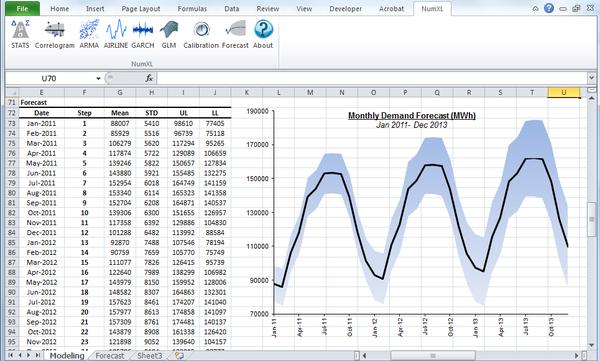This screenshot has height=361, width=600.
Task: Open the Formulas ribbon tab
Action: pos(192,8)
